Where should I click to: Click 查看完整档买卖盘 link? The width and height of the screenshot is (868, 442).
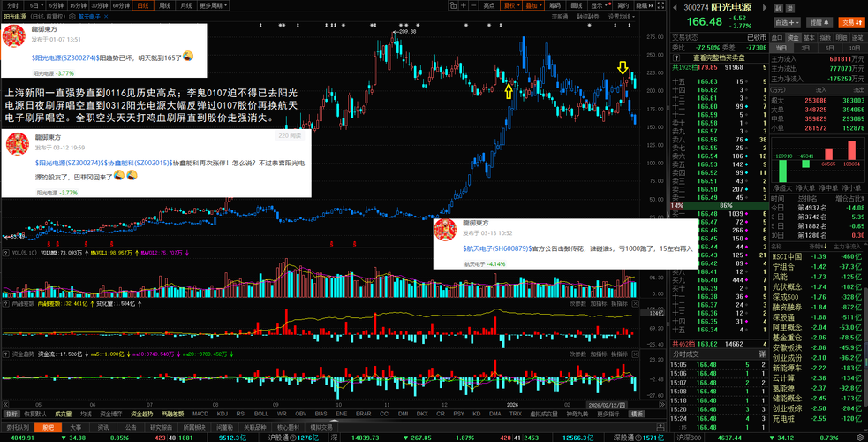pyautogui.click(x=719, y=57)
